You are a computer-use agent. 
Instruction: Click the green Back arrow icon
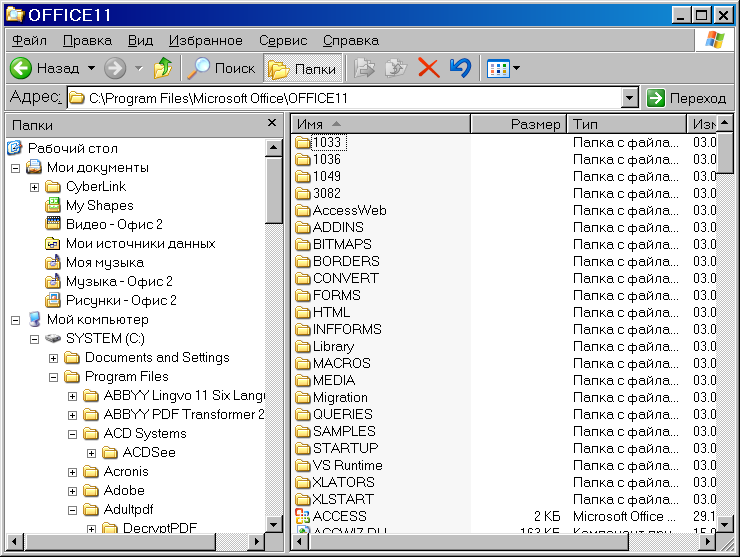click(21, 68)
